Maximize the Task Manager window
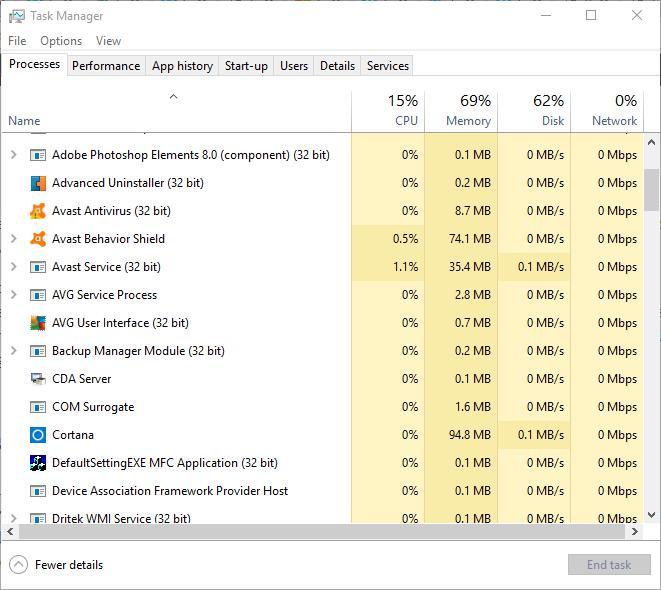This screenshot has width=661, height=590. pyautogui.click(x=591, y=16)
